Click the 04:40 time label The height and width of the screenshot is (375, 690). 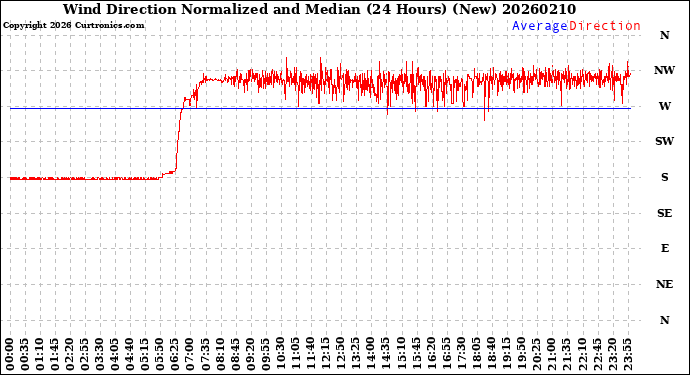(x=130, y=355)
